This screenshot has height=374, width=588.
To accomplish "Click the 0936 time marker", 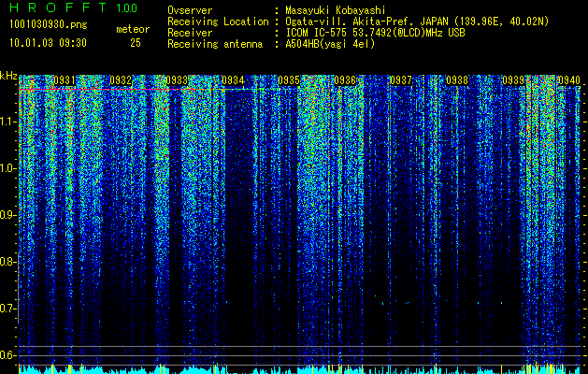I will click(x=345, y=80).
